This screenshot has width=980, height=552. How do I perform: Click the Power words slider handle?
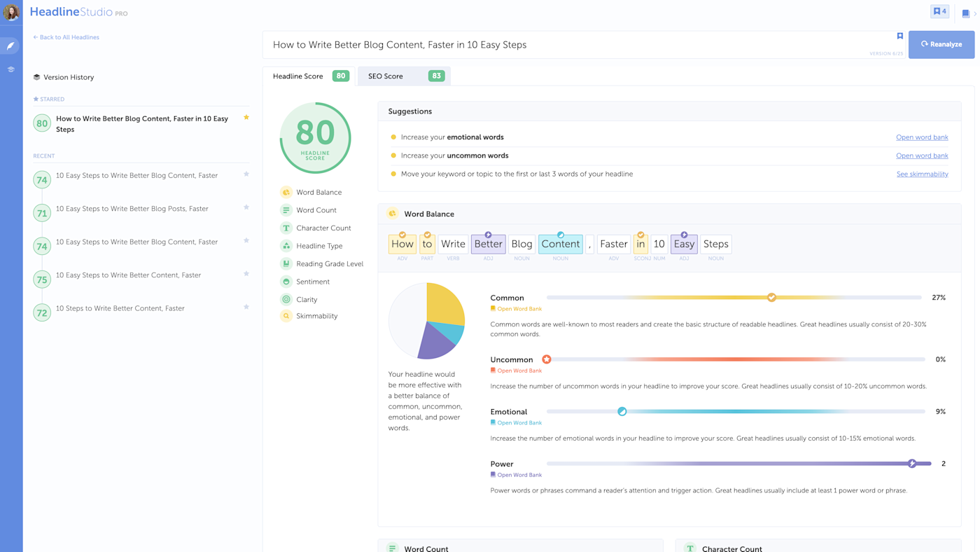point(912,464)
